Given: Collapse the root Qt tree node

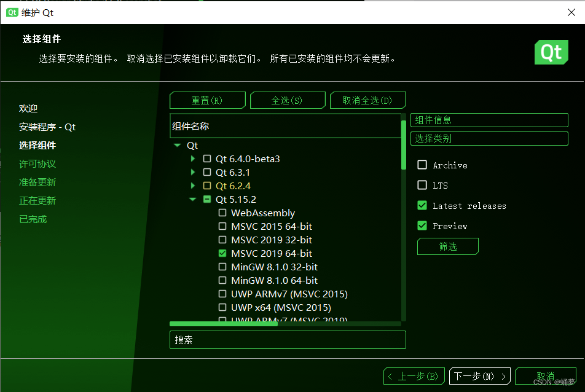Looking at the screenshot, I should tap(177, 145).
